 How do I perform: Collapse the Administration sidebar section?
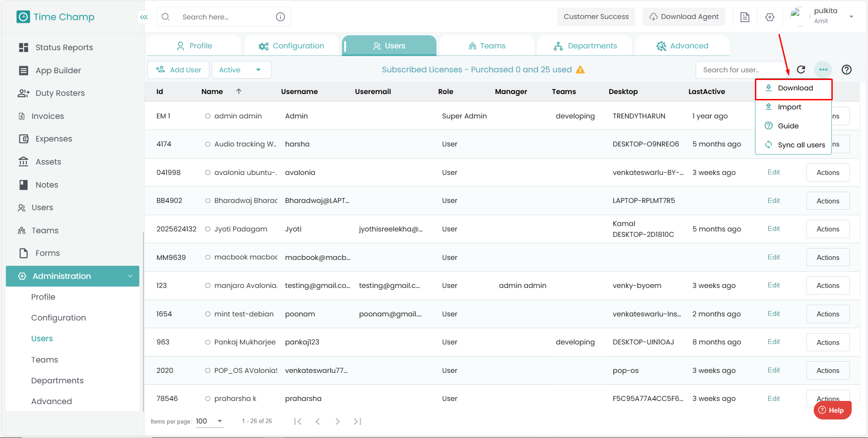tap(130, 276)
